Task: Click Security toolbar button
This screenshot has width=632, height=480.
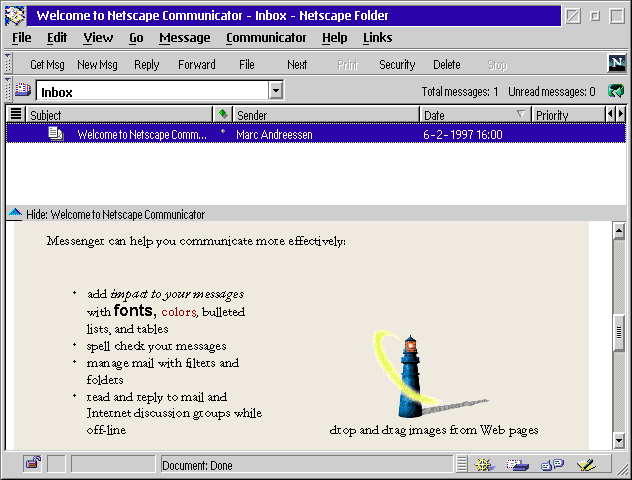Action: pos(397,64)
